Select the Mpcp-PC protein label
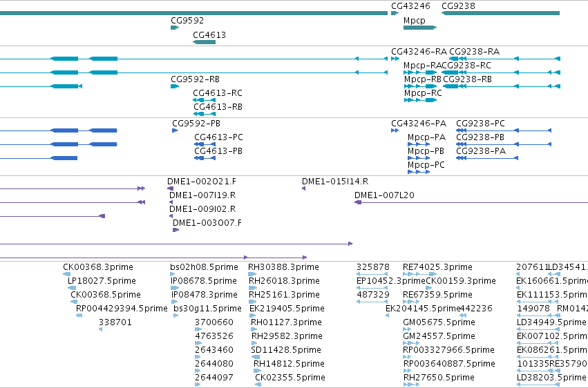Viewport: 588px width, 388px height. (426, 165)
